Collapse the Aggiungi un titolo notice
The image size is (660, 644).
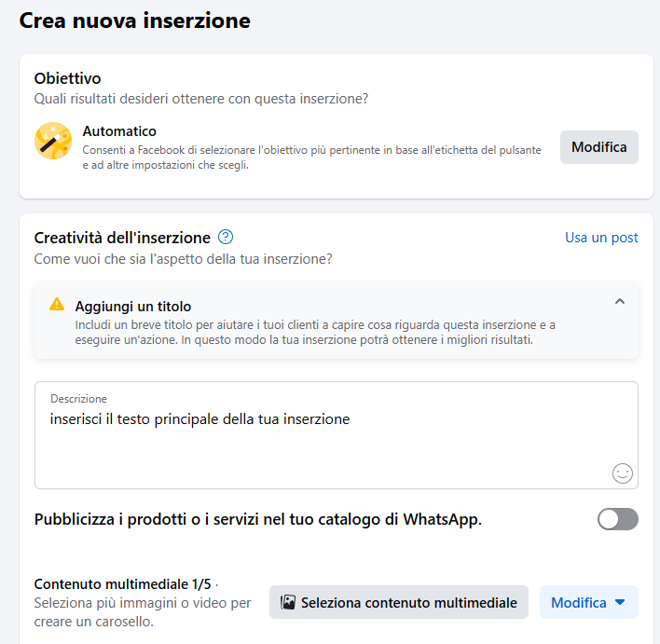(x=620, y=301)
